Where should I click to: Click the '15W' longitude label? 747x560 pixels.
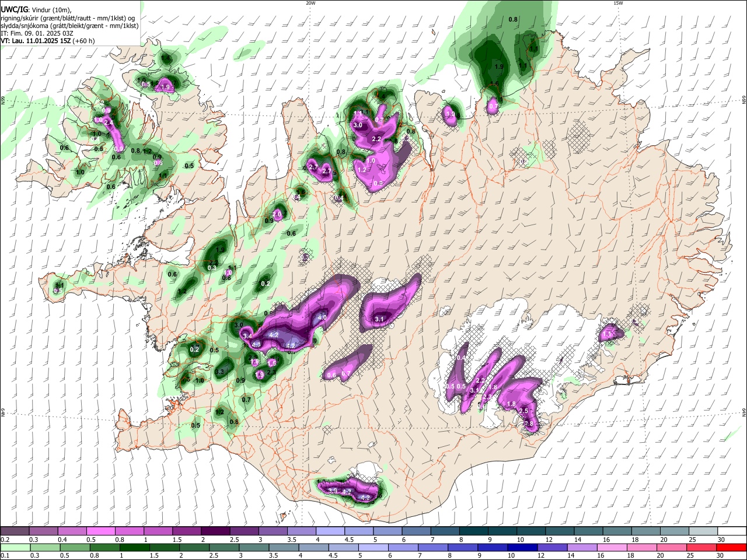point(617,3)
